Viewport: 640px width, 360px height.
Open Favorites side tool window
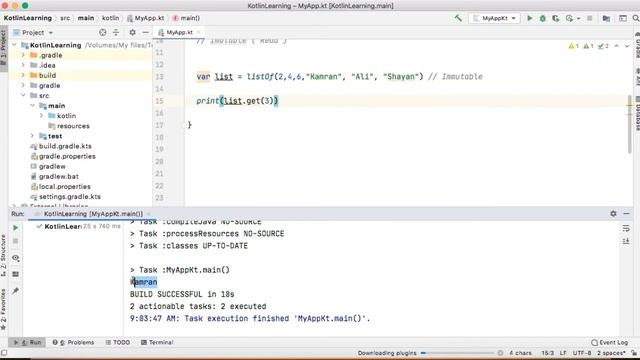(x=3, y=309)
